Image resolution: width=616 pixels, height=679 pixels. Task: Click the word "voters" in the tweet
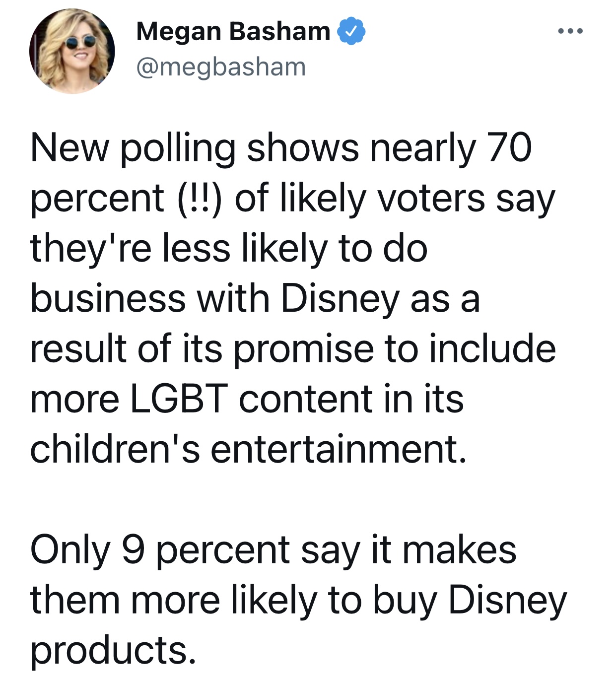[431, 199]
